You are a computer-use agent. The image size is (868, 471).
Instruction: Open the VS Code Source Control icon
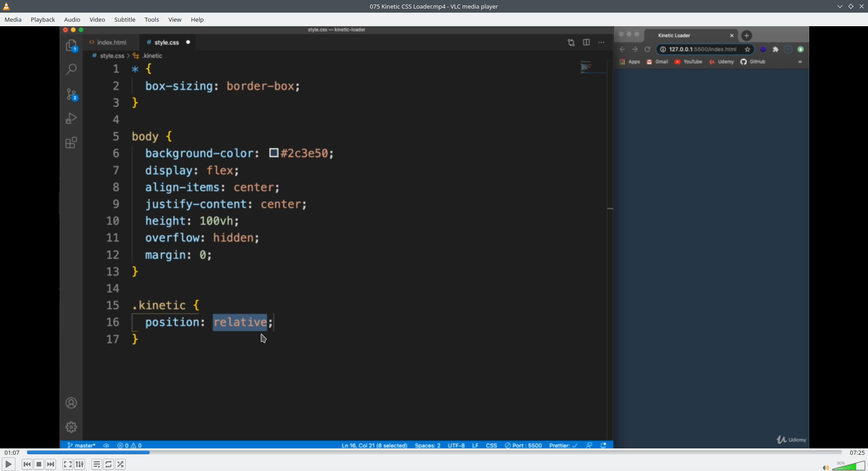click(x=71, y=94)
